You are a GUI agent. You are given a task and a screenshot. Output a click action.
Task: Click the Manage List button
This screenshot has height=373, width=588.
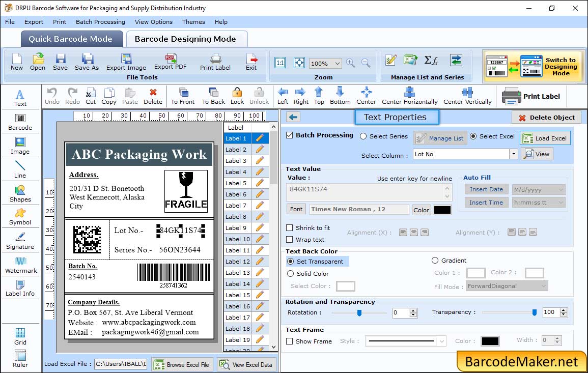point(441,138)
